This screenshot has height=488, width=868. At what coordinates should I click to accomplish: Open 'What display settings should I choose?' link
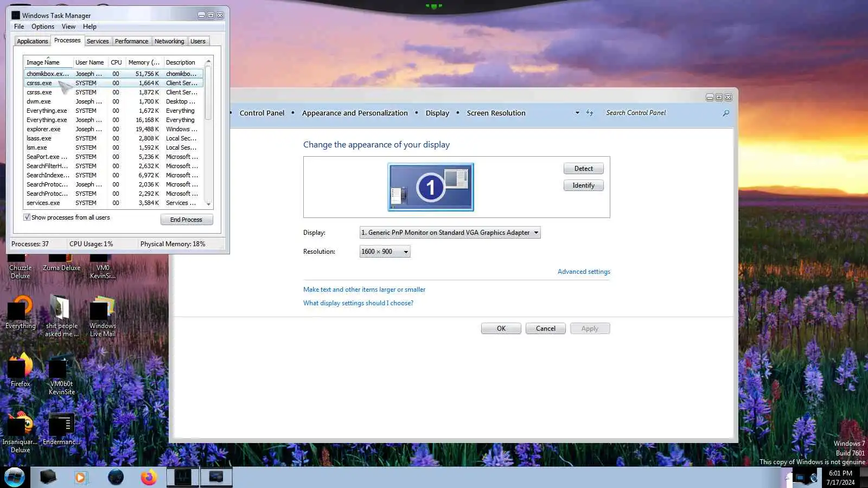[x=358, y=303]
